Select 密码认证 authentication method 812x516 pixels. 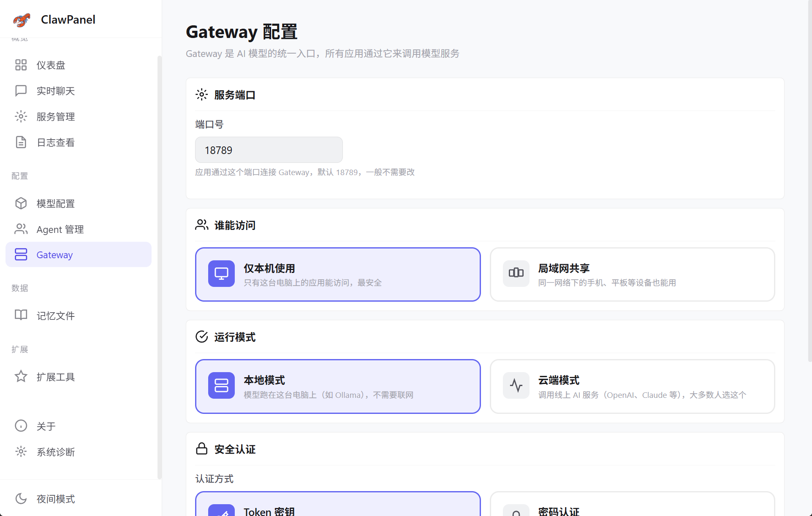click(632, 506)
